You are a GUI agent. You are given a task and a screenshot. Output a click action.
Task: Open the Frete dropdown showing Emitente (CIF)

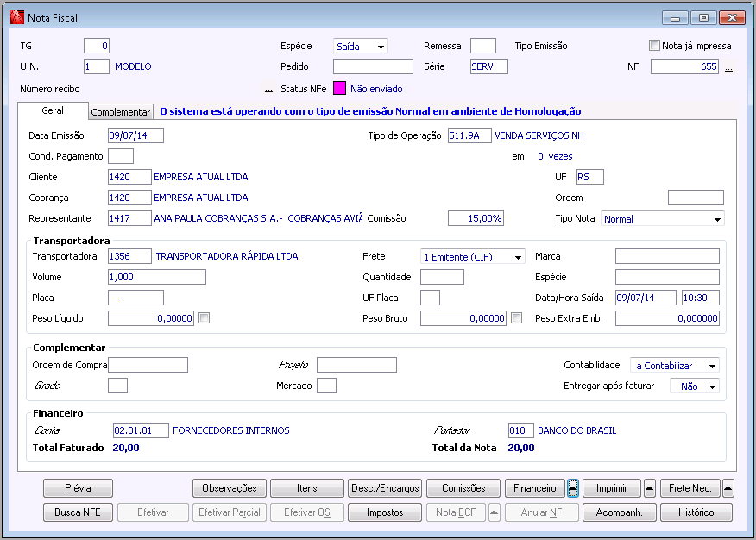coord(518,257)
